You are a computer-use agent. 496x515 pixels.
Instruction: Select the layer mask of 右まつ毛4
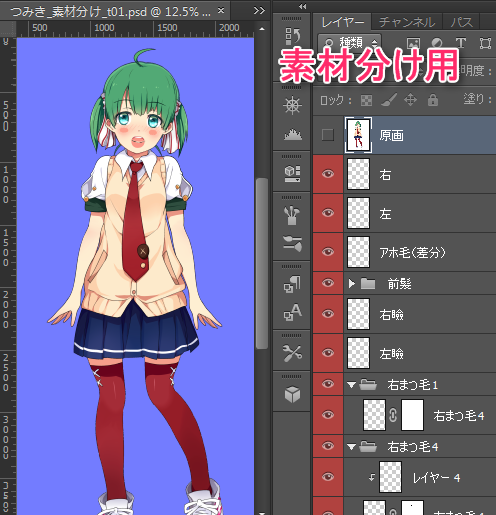413,415
